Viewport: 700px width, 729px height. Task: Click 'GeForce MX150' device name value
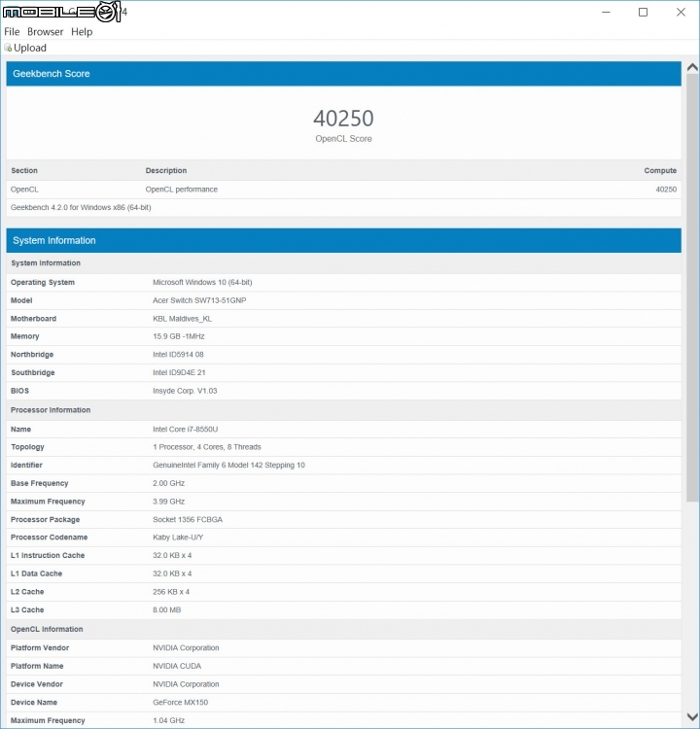pos(180,702)
